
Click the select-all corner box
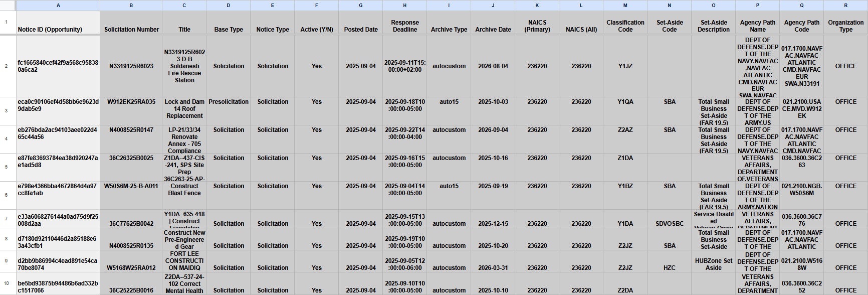(7, 6)
